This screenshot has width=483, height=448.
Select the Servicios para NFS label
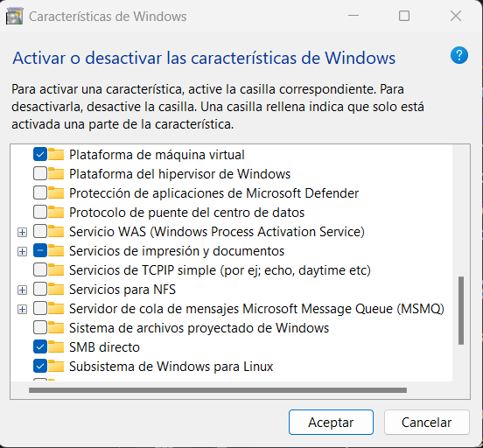(122, 290)
